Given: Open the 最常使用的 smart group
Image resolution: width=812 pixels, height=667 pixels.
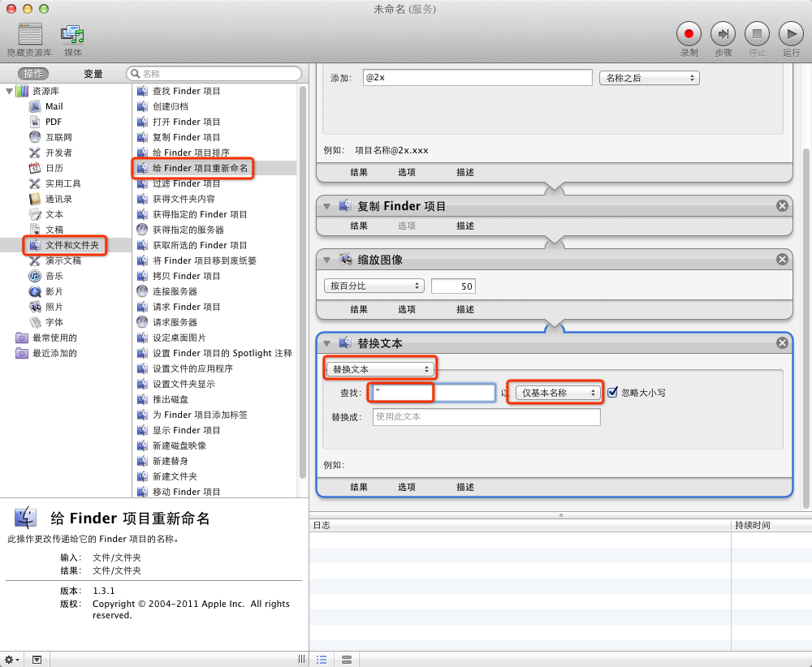Looking at the screenshot, I should [54, 338].
